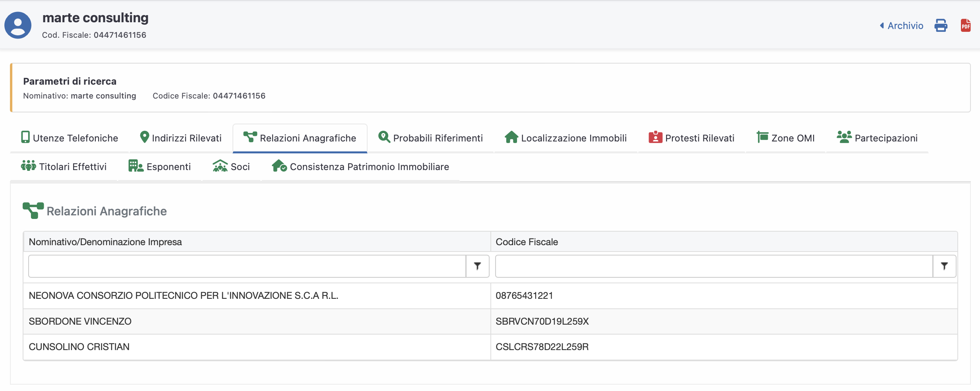
Task: Open filter options for Nominativo column
Action: [x=477, y=266]
